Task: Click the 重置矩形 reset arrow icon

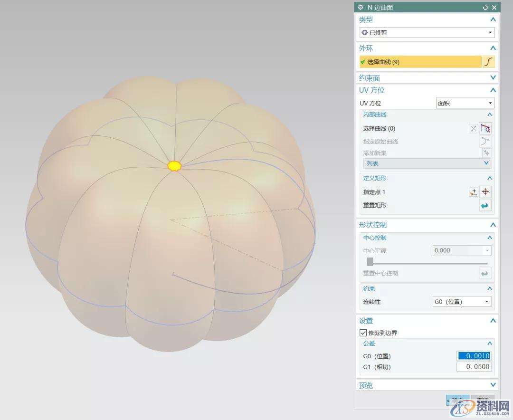Action: (485, 205)
